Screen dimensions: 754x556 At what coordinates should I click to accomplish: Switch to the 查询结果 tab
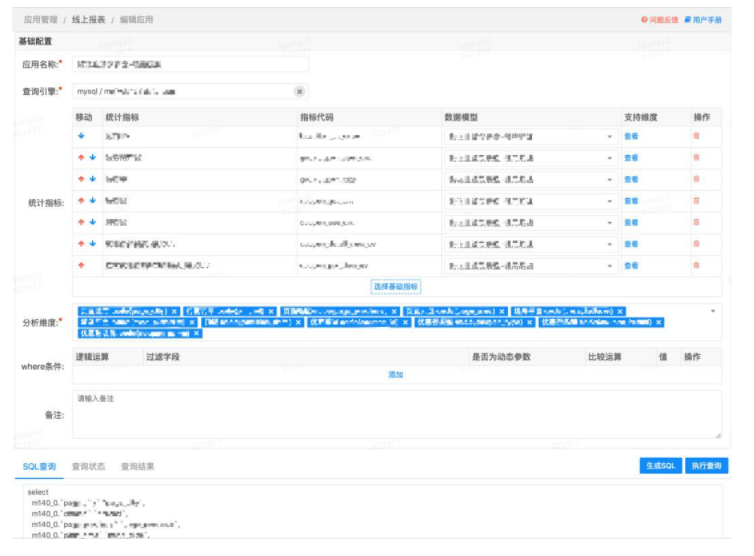click(x=137, y=466)
